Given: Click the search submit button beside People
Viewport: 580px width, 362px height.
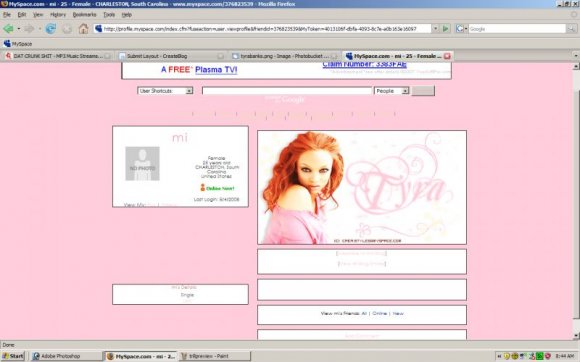Looking at the screenshot, I should point(423,91).
